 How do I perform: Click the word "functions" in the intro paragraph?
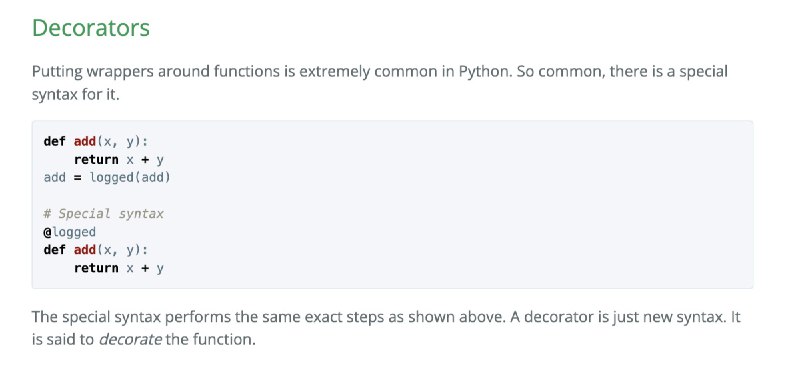247,71
